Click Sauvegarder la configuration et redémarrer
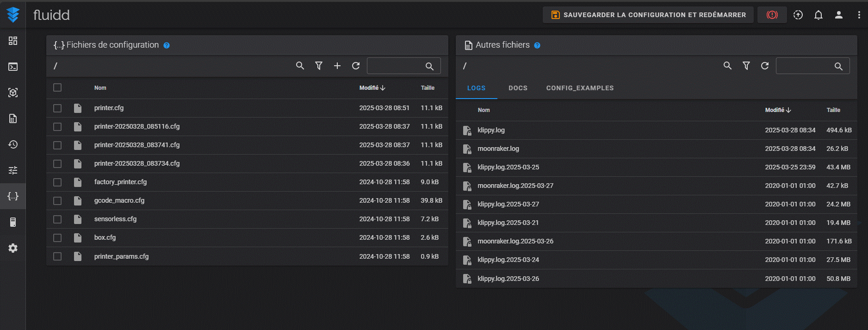The height and width of the screenshot is (330, 868). tap(648, 15)
